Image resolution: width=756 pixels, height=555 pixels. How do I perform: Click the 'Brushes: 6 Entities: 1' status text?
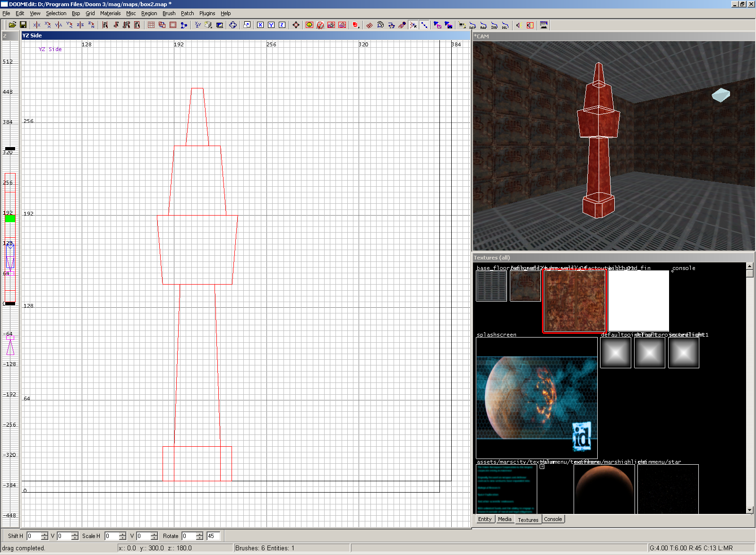[x=265, y=548]
